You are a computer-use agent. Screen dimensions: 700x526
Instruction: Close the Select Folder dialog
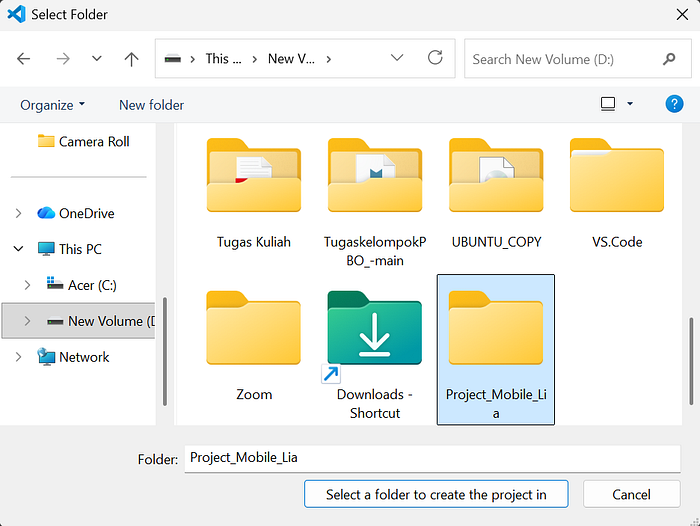click(x=682, y=15)
